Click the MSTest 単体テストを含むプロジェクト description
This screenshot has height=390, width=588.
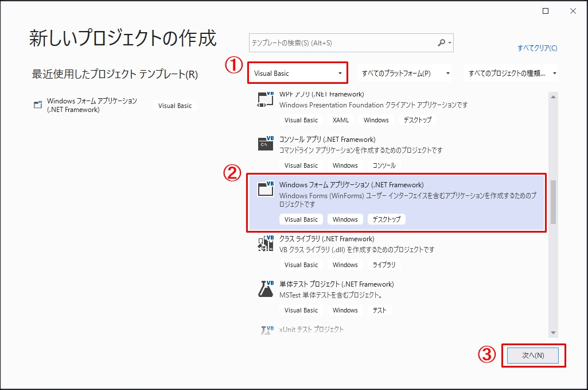tap(331, 295)
